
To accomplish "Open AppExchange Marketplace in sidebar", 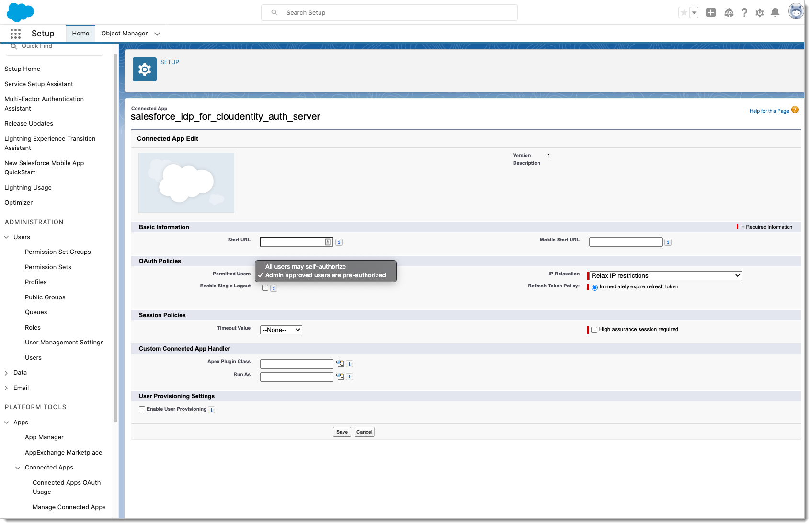I will point(64,453).
